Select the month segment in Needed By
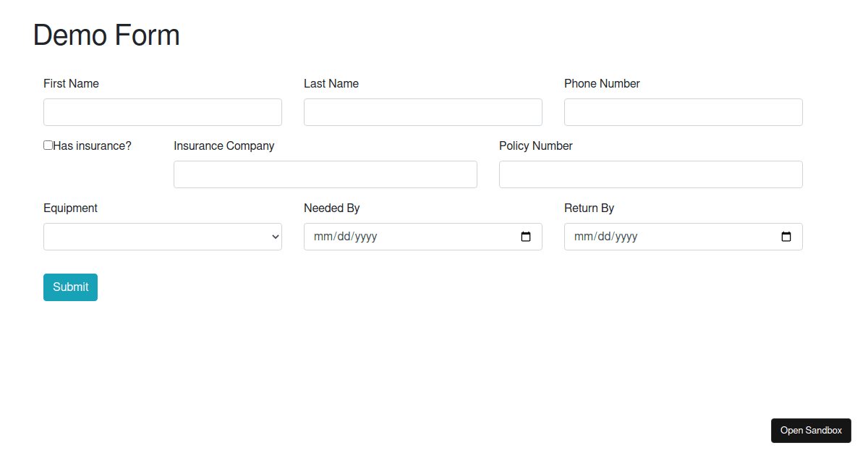 (322, 237)
